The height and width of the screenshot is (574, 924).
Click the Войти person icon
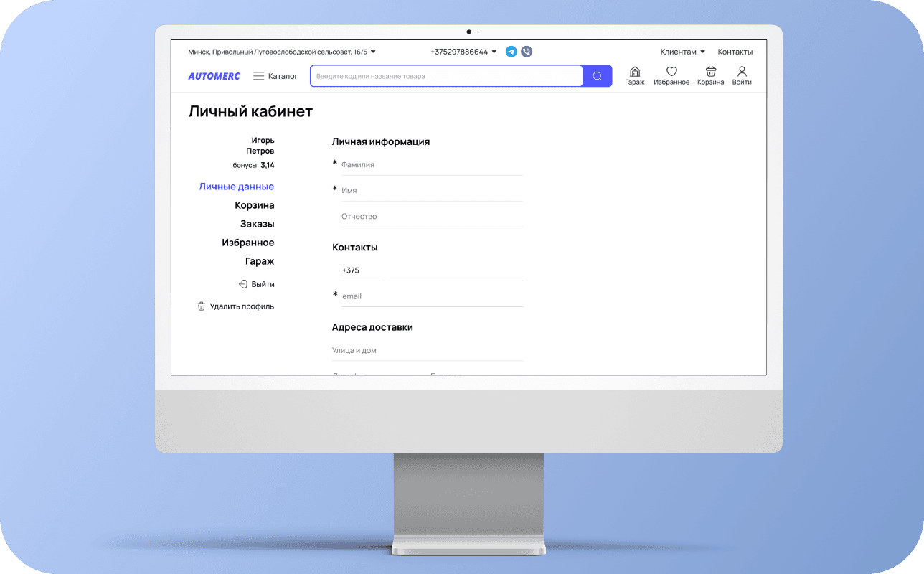741,72
